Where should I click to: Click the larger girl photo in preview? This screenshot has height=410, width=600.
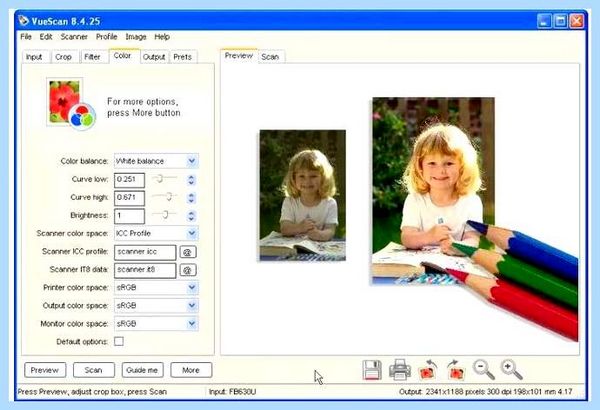434,191
